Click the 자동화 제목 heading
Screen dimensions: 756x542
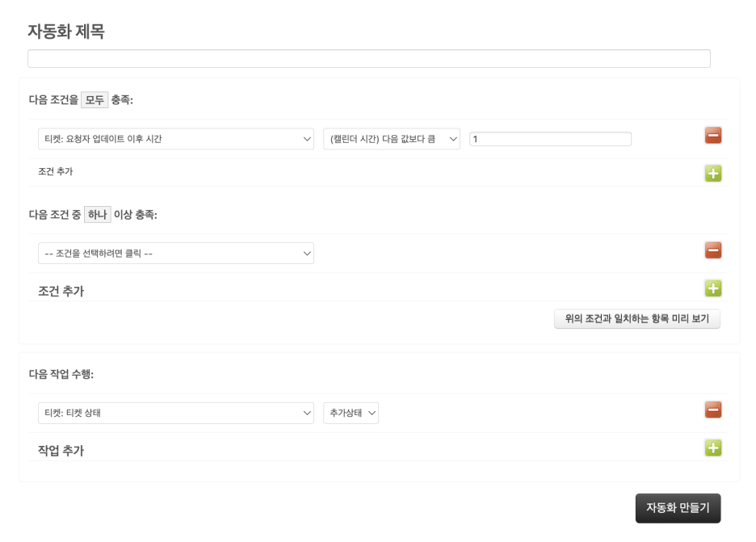66,32
